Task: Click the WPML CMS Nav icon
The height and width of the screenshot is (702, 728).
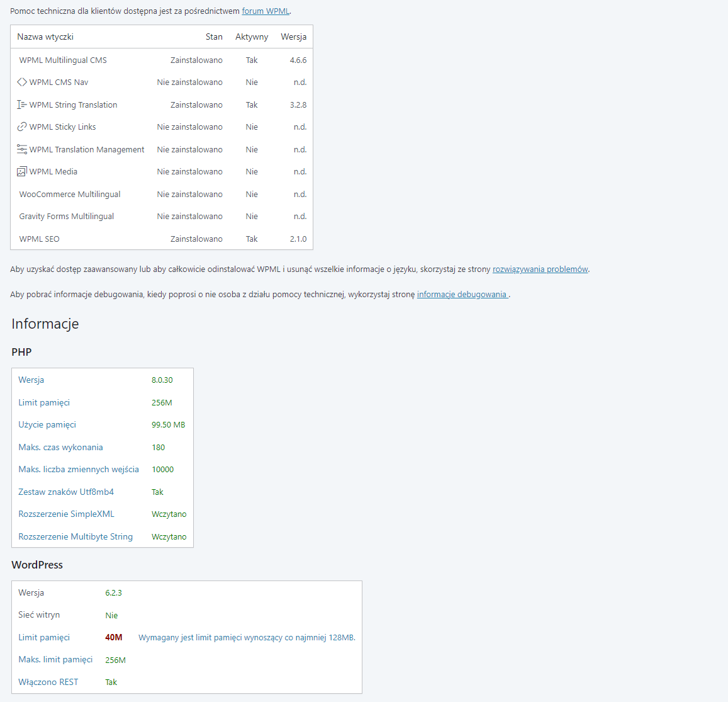Action: (x=22, y=82)
